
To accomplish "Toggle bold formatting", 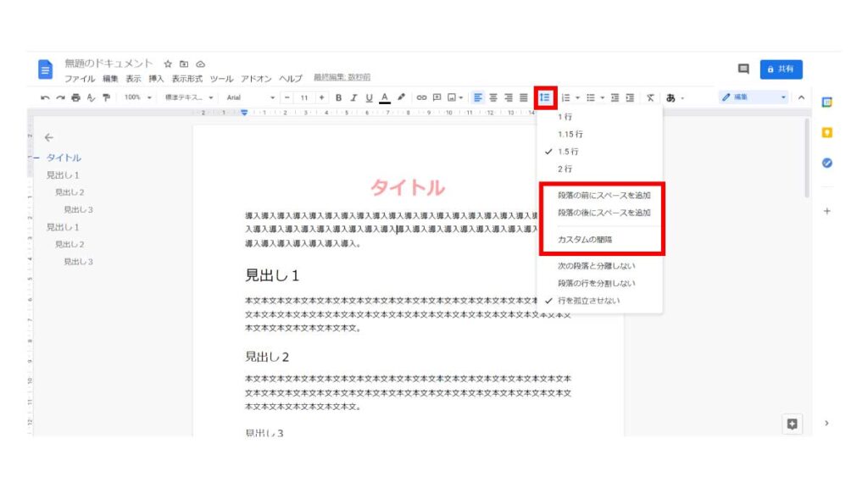I will [338, 98].
